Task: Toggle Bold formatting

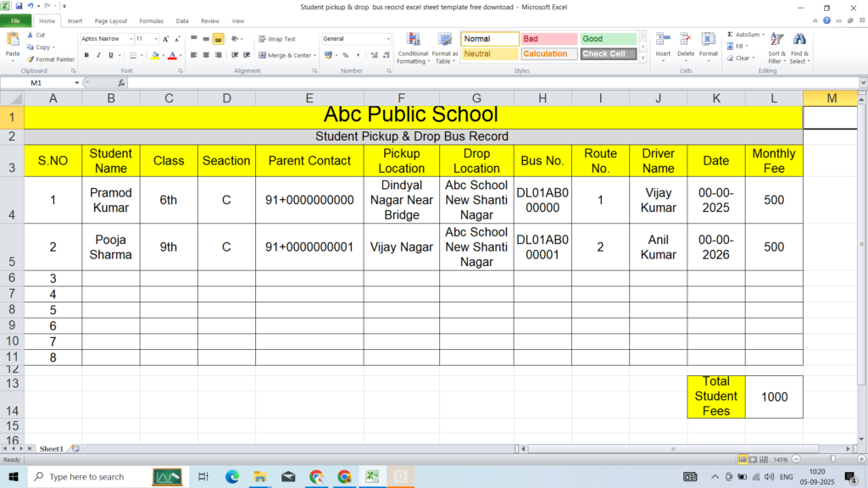Action: pyautogui.click(x=86, y=55)
